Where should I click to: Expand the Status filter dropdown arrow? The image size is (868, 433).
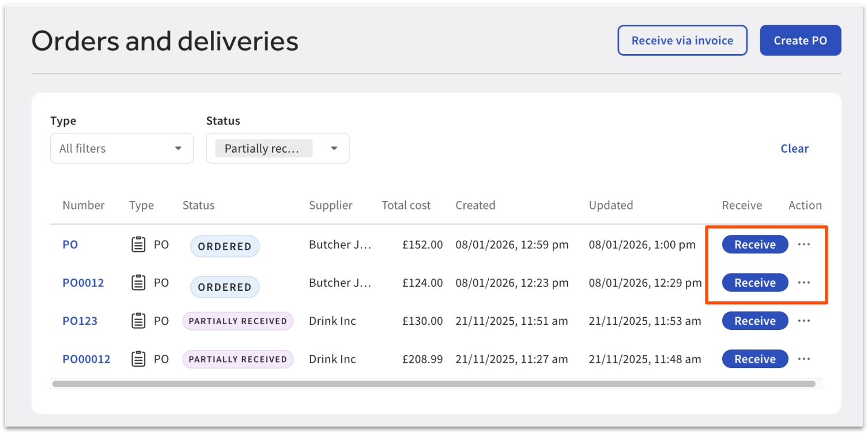pos(334,149)
